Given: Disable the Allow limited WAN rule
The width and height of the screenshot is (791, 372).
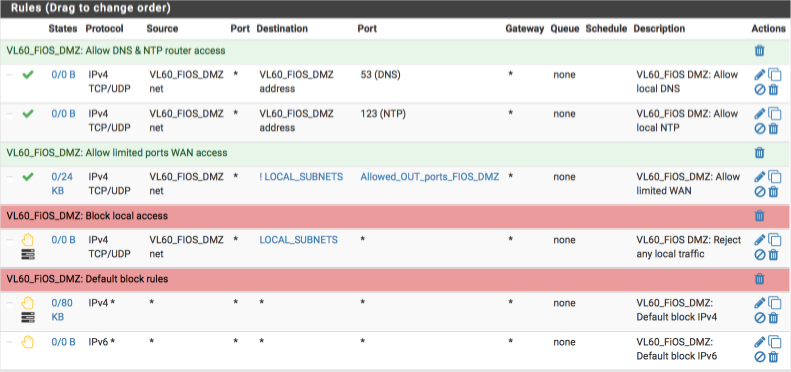Looking at the screenshot, I should coord(760,192).
